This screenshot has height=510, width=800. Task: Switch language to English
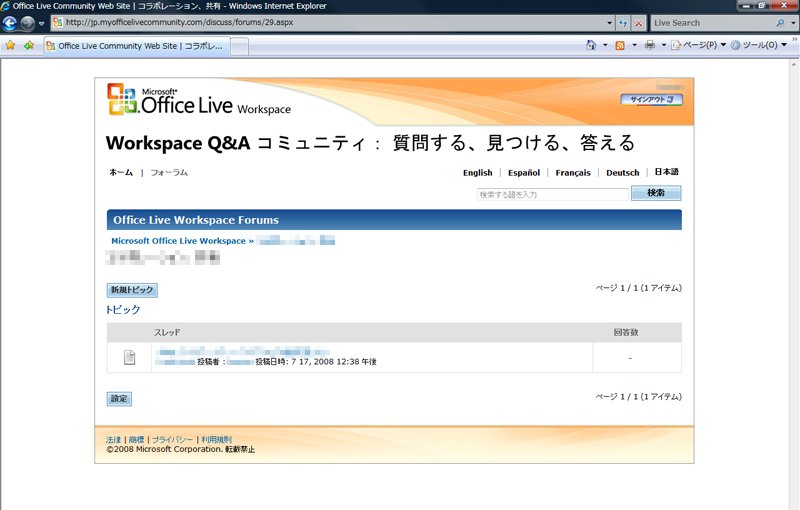478,172
